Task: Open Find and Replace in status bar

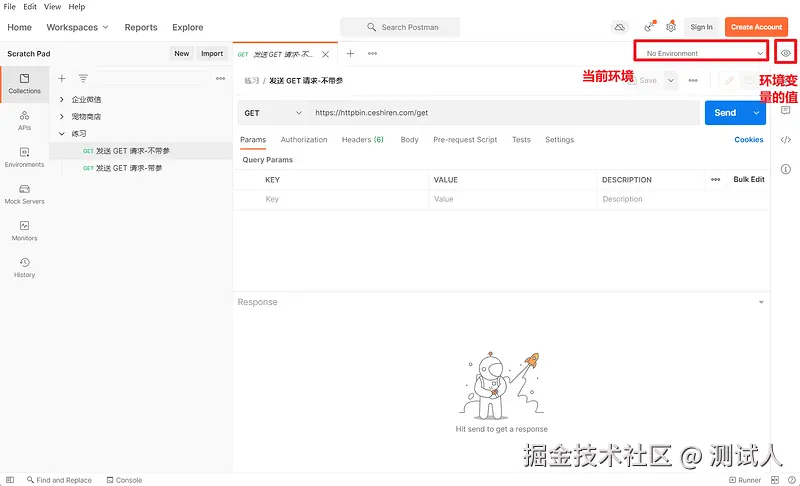Action: [x=59, y=480]
